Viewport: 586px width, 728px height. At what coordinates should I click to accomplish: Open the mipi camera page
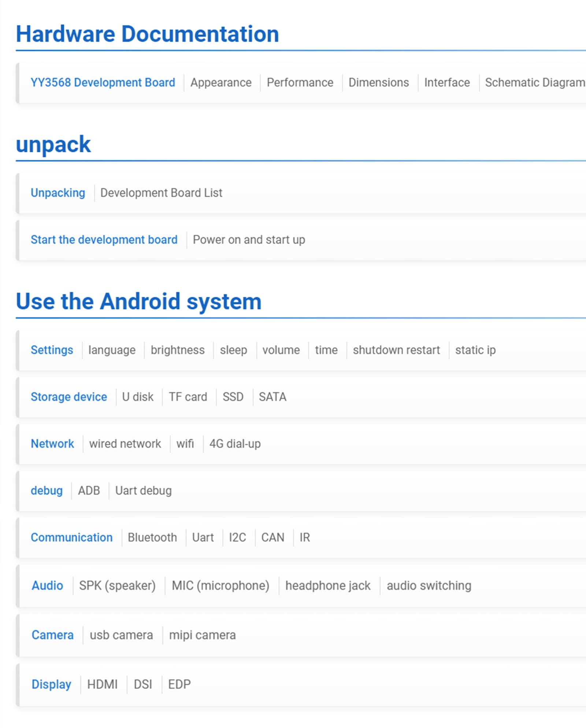point(202,635)
